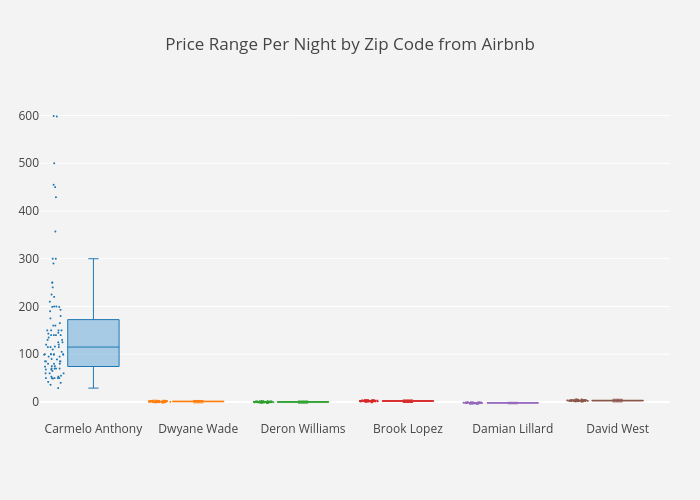Click the blue outlier point at 500
The height and width of the screenshot is (500, 700).
pyautogui.click(x=54, y=163)
